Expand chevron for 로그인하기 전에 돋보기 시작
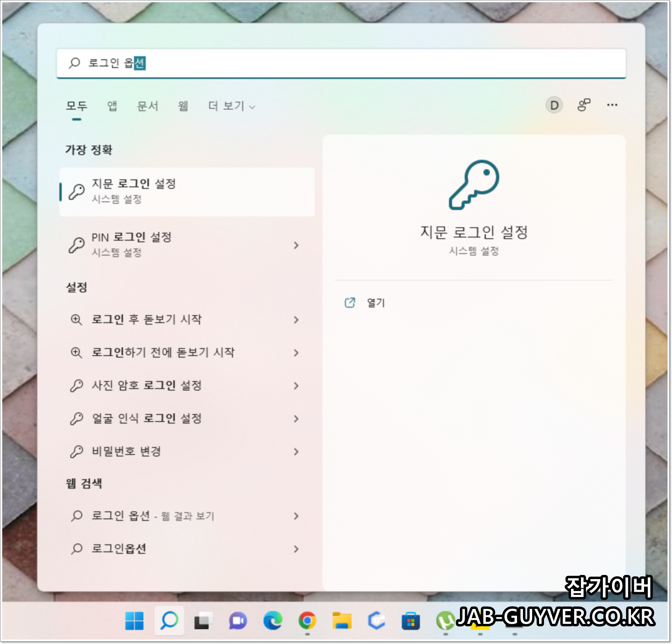 coord(296,353)
